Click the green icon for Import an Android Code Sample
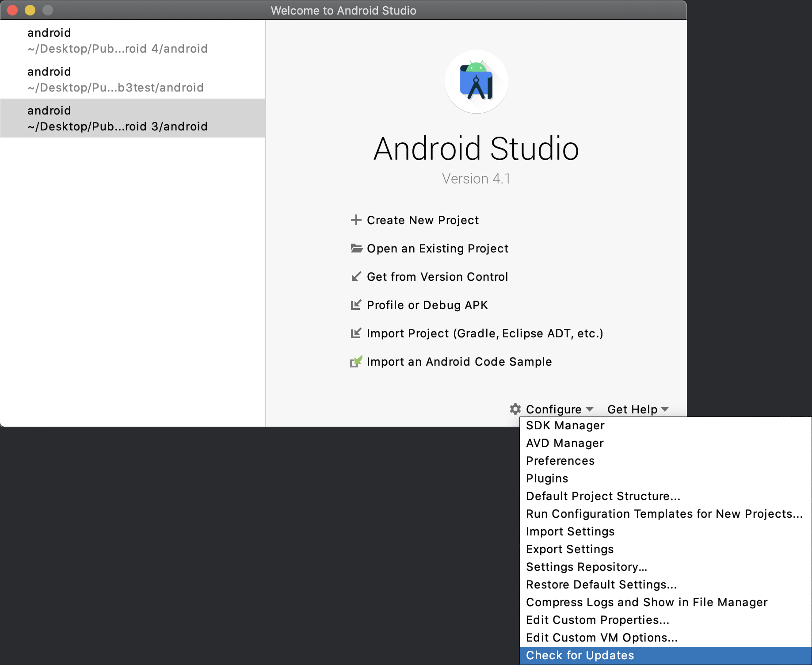 pos(356,361)
